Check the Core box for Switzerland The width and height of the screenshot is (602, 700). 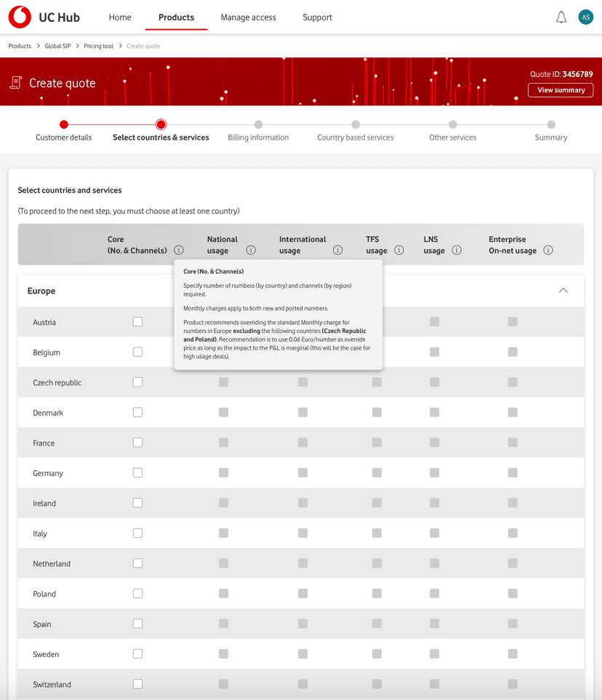pos(137,684)
